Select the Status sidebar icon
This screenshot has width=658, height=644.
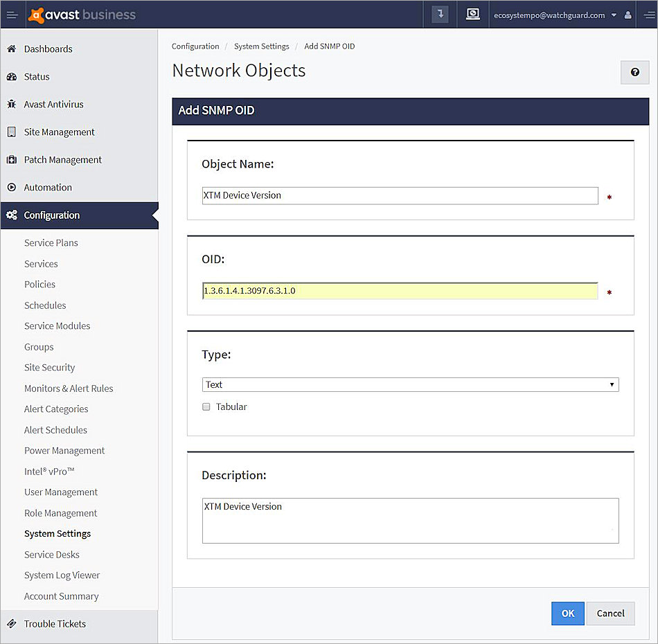(12, 76)
